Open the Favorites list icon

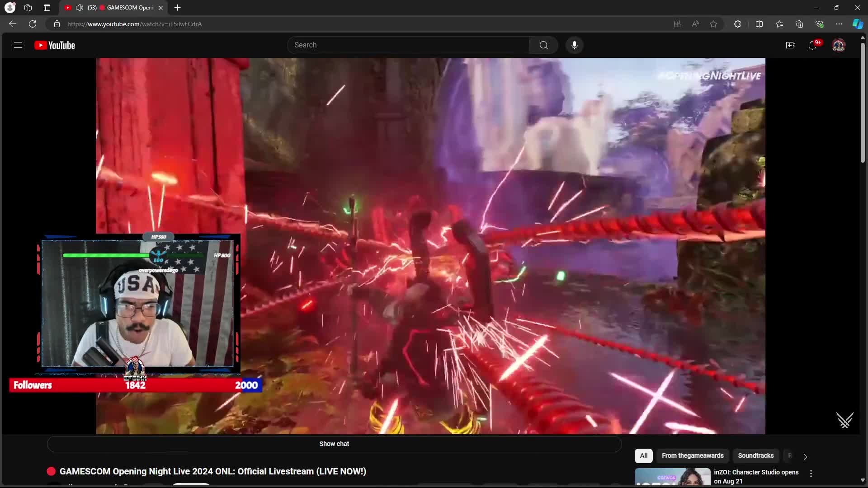(779, 24)
